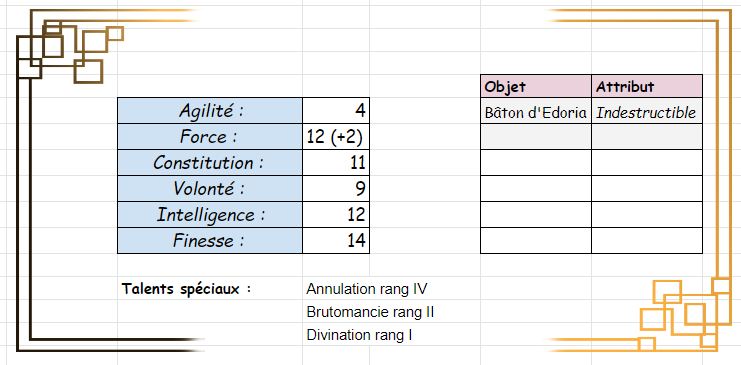Screen dimensions: 741x365
Task: Select the Intelligence value cell showing 12
Action: click(x=336, y=215)
